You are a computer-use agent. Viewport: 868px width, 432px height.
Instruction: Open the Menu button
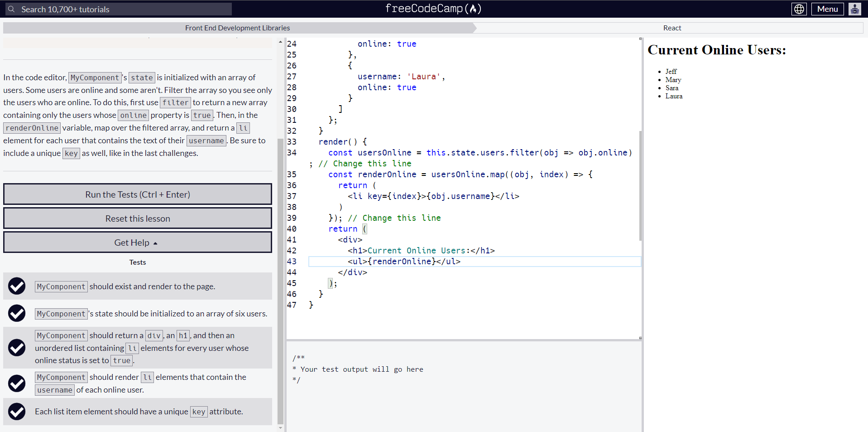(827, 9)
